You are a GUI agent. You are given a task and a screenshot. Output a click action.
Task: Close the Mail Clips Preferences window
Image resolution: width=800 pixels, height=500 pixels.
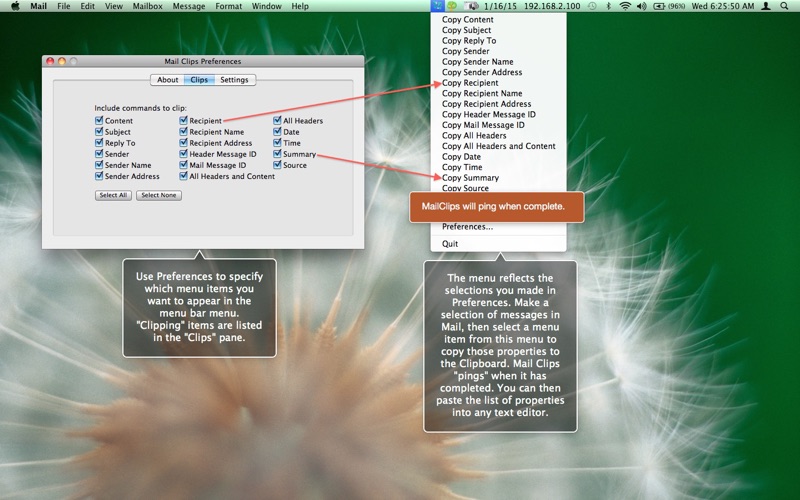pos(50,61)
